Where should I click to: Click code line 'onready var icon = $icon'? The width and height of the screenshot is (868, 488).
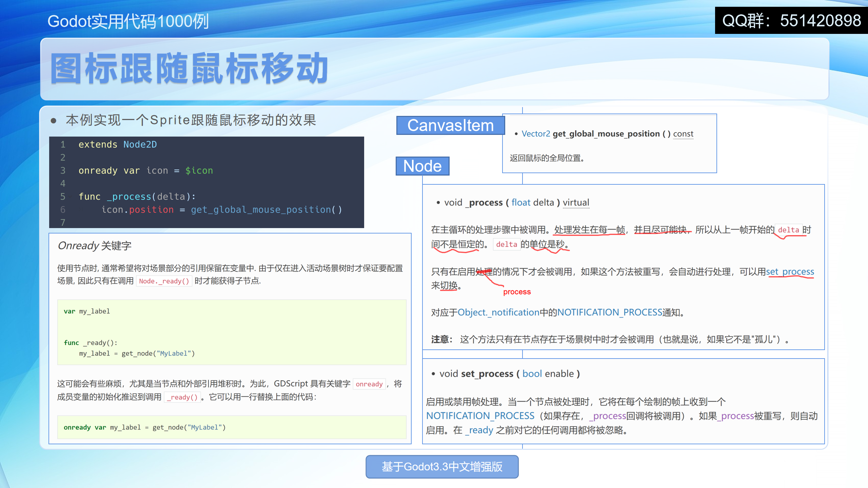pyautogui.click(x=146, y=170)
